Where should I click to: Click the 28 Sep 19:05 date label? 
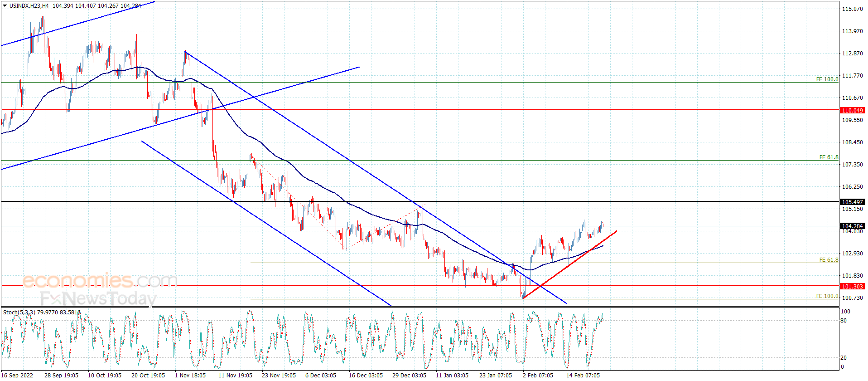[61, 375]
